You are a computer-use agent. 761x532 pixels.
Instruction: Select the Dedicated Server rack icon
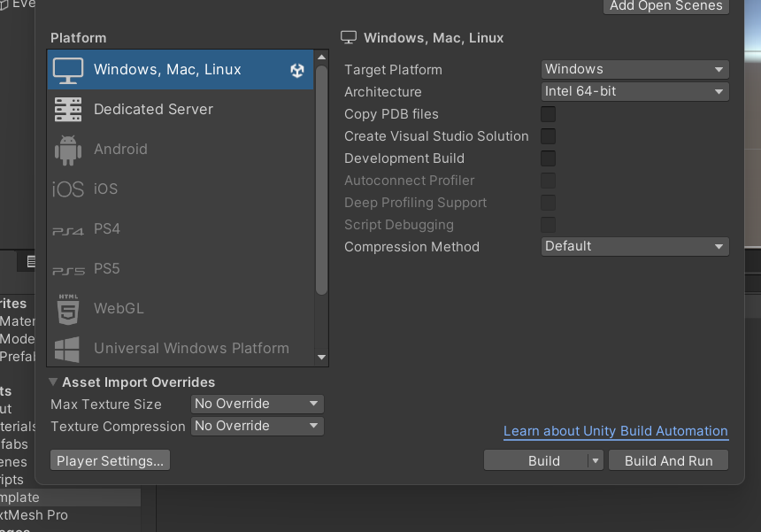click(x=68, y=110)
